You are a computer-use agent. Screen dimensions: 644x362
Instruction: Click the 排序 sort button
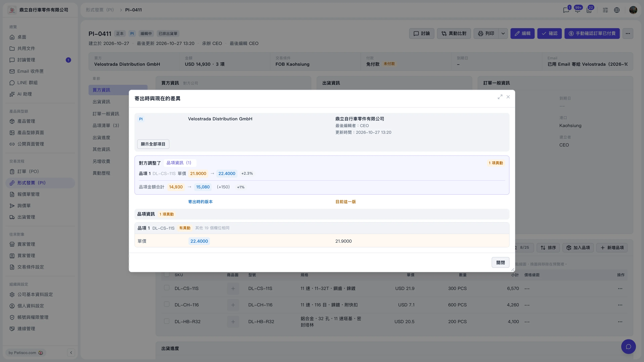[x=548, y=248]
